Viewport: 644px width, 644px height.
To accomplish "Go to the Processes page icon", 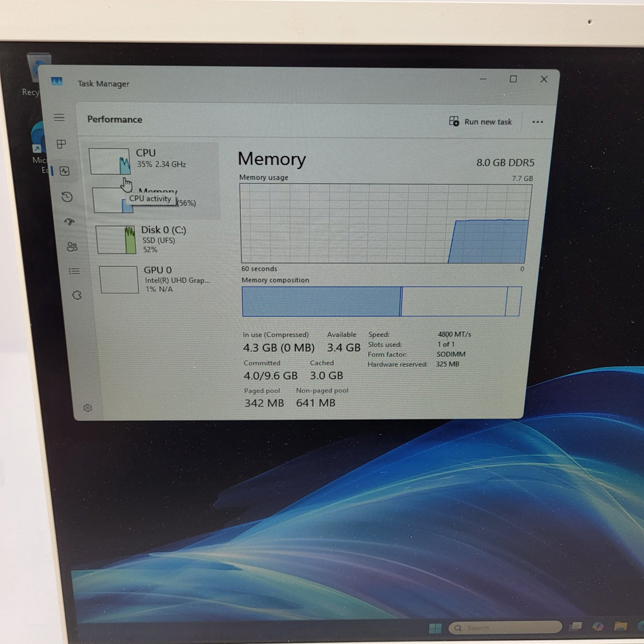I will 61,144.
